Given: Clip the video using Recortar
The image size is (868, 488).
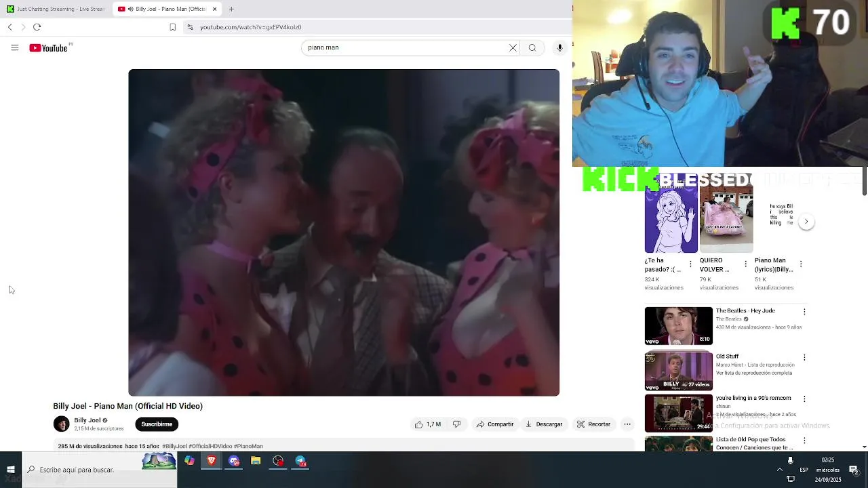Looking at the screenshot, I should (x=593, y=424).
